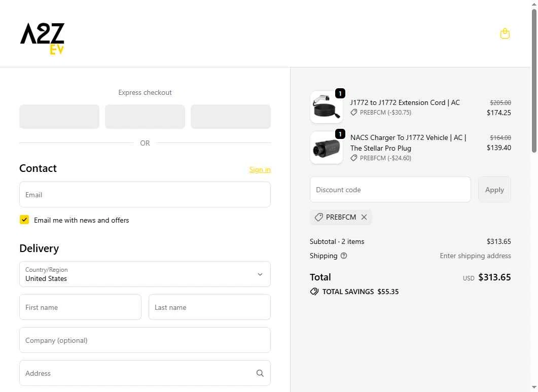This screenshot has height=392, width=538.
Task: Click 'TOTAL SAVINGS $55.35' text
Action: click(360, 292)
